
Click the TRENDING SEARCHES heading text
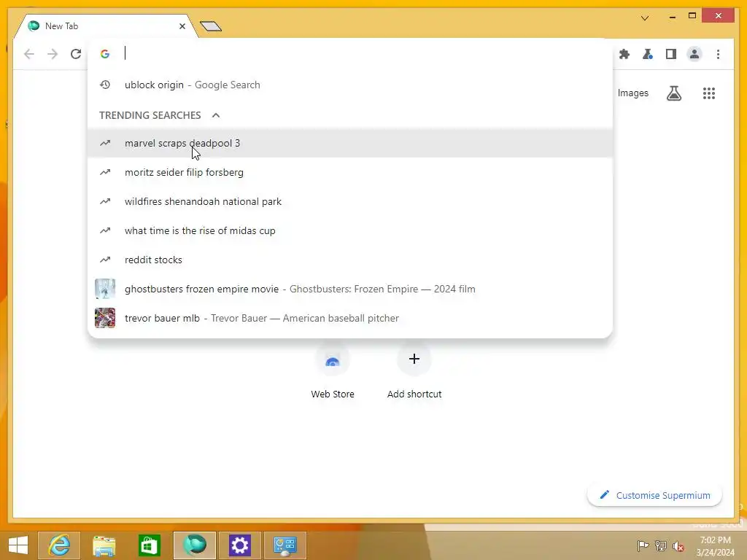point(150,115)
